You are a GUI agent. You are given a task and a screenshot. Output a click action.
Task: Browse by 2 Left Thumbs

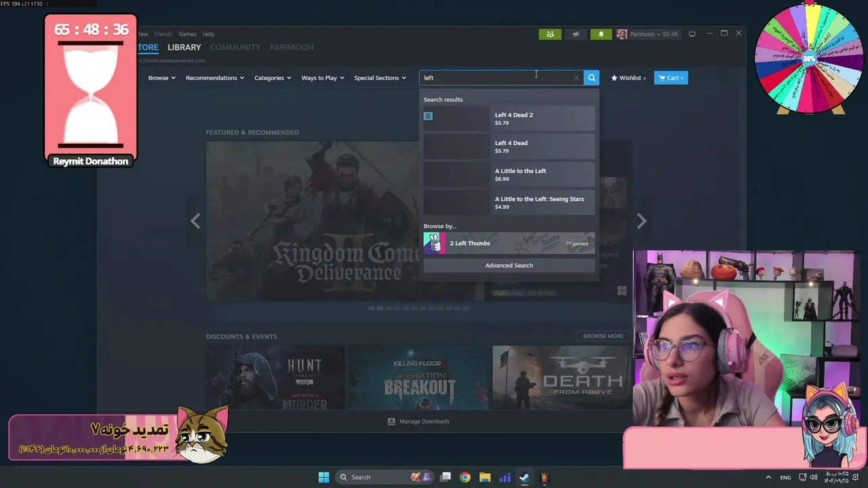coord(509,243)
